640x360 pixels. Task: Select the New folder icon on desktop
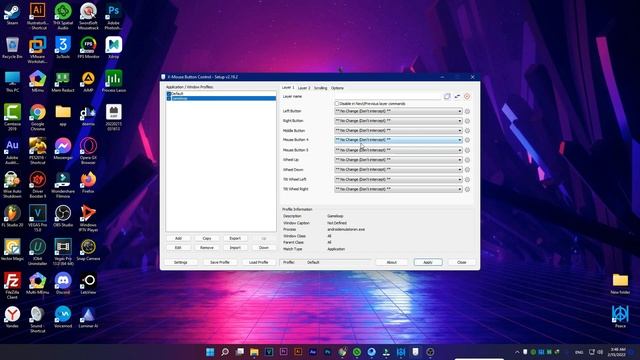point(620,283)
